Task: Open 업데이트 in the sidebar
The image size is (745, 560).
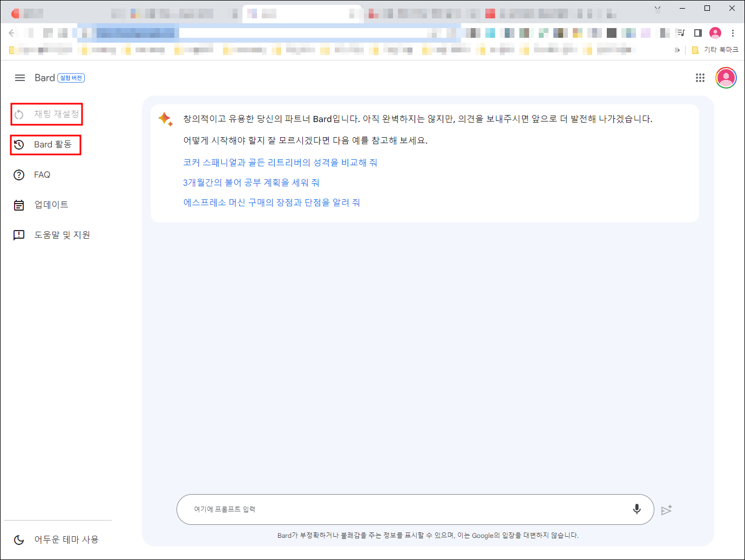Action: coord(41,205)
